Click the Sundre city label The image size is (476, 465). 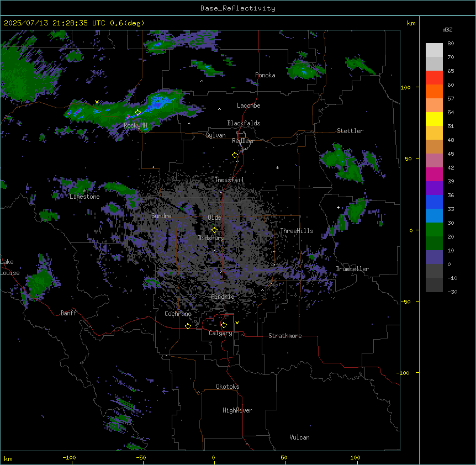tap(161, 216)
